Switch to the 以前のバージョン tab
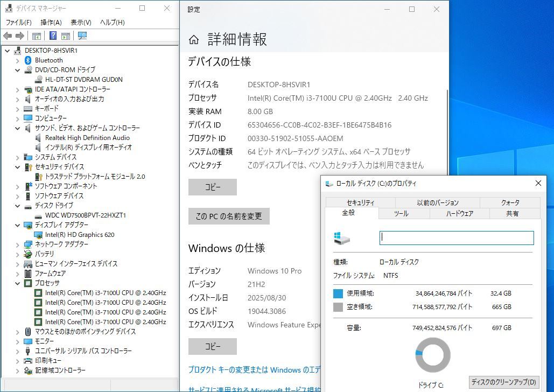This screenshot has height=392, width=554. (x=437, y=202)
